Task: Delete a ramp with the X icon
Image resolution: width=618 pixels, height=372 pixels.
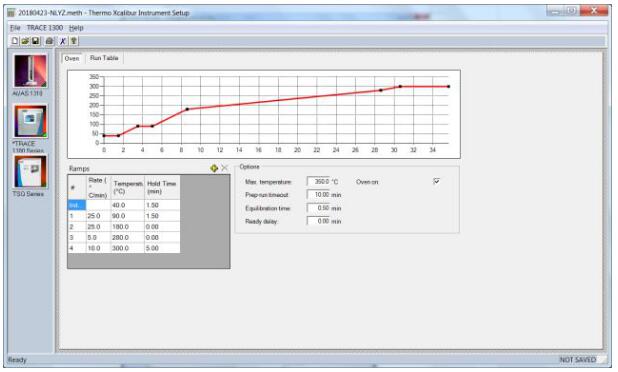Action: 224,168
